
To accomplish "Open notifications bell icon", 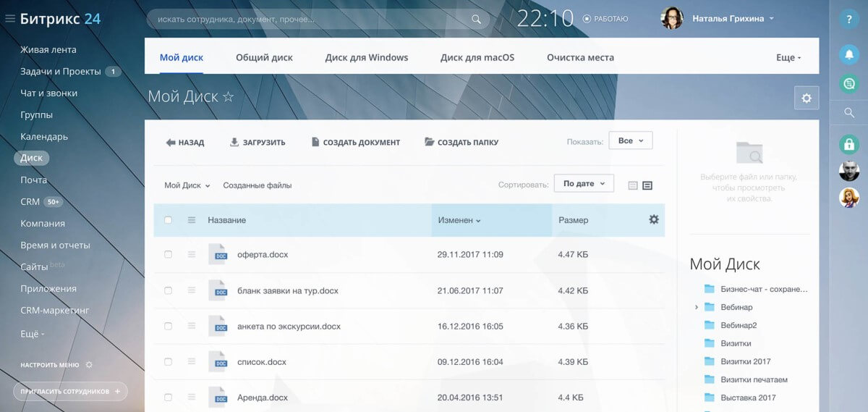I will (849, 54).
